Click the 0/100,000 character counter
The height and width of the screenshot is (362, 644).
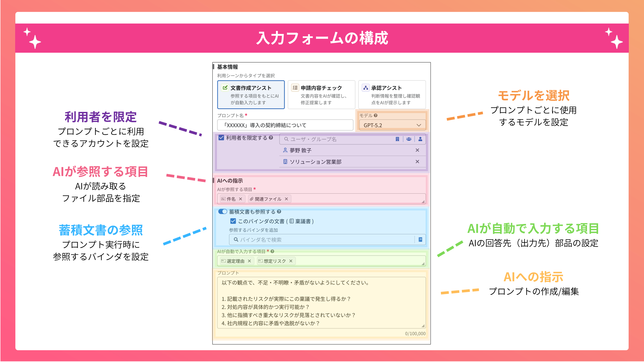click(415, 333)
